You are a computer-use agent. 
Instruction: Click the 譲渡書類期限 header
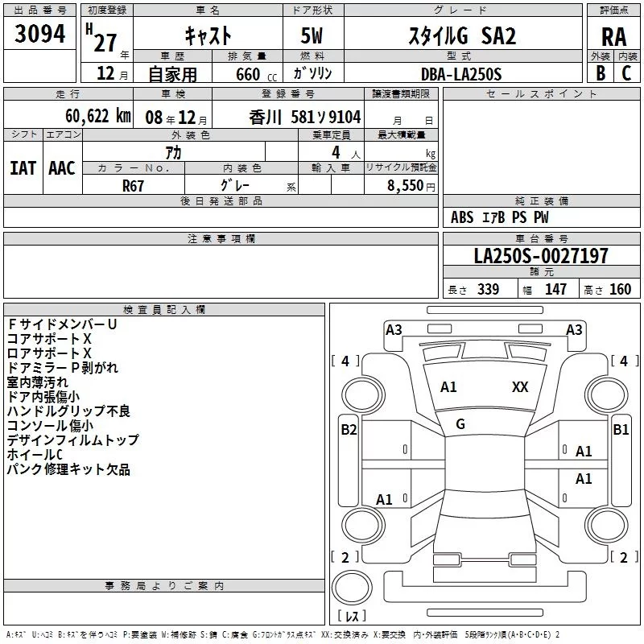click(401, 93)
